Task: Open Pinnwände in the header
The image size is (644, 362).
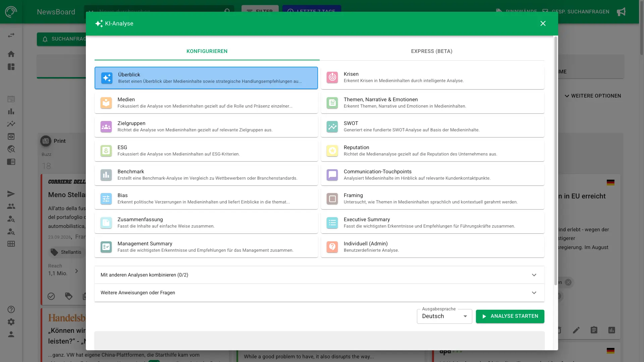Action: [517, 12]
